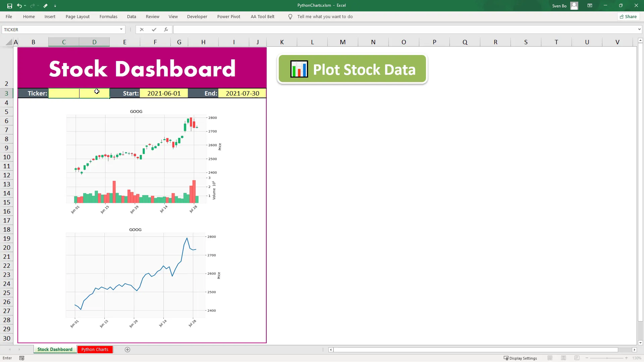The height and width of the screenshot is (362, 644).
Task: Open Display Settings in the status bar
Action: pos(520,358)
